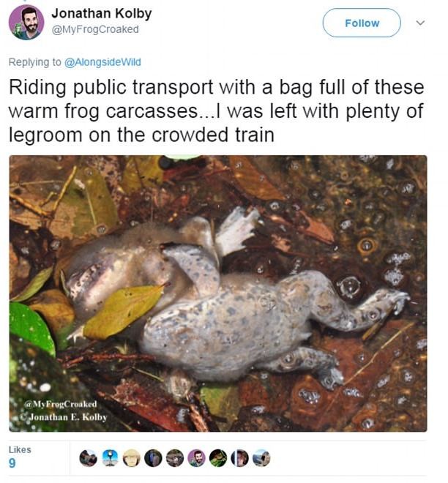Select the first liker avatar

tap(89, 458)
